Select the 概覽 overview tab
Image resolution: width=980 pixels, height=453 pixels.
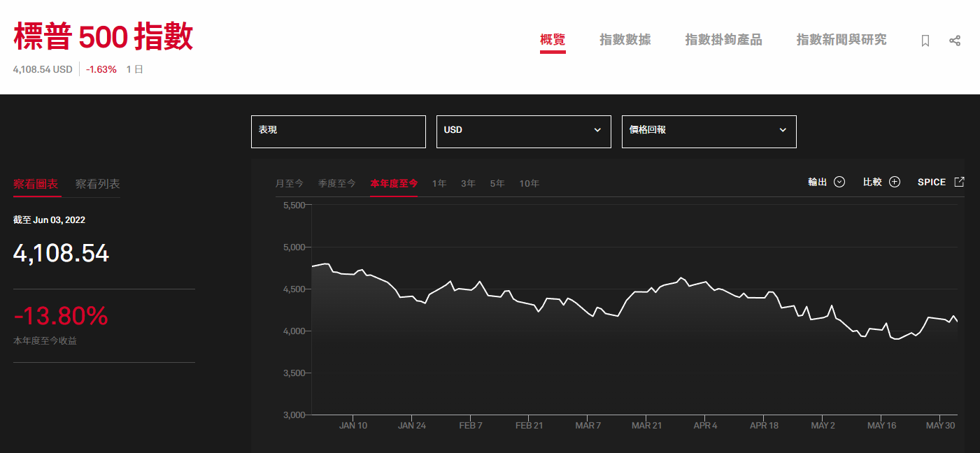pos(552,40)
